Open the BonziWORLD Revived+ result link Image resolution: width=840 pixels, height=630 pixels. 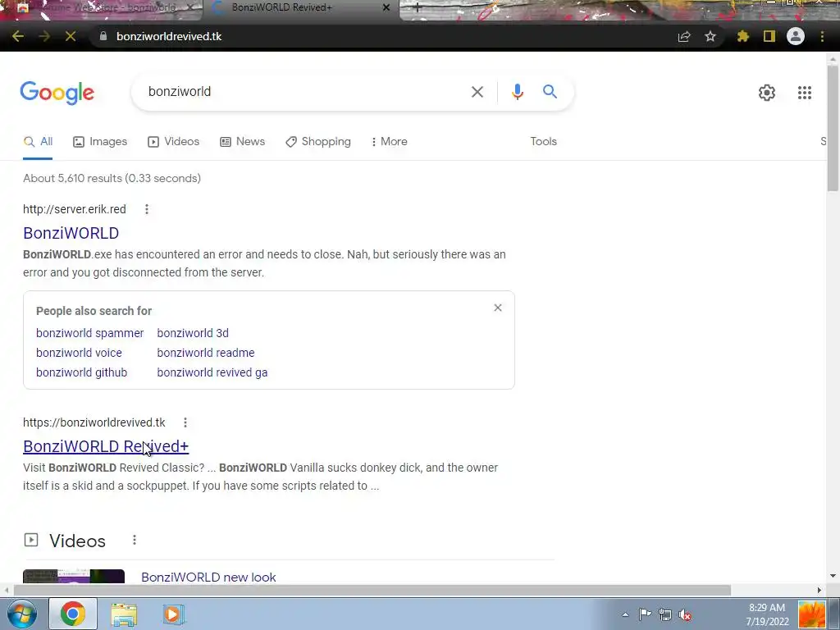coord(106,446)
